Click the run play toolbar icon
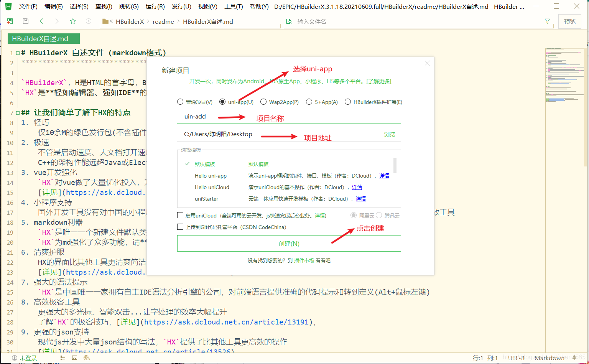 [x=89, y=21]
